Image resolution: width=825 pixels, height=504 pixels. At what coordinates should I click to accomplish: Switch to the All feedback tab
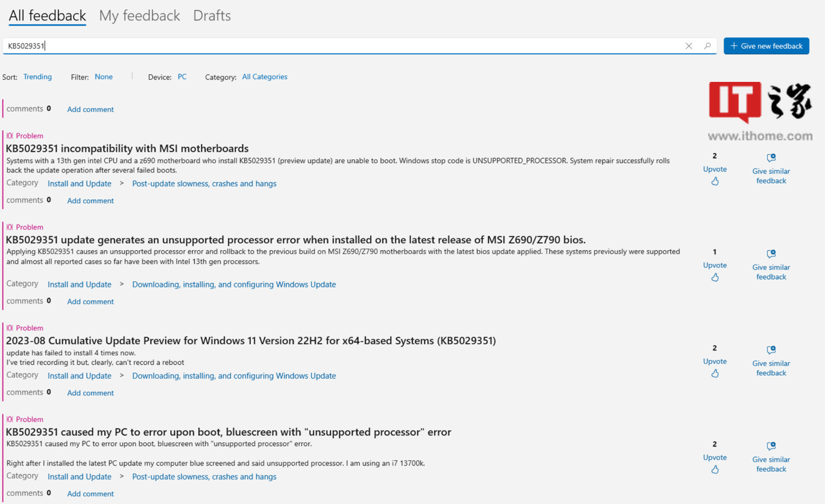[x=48, y=15]
